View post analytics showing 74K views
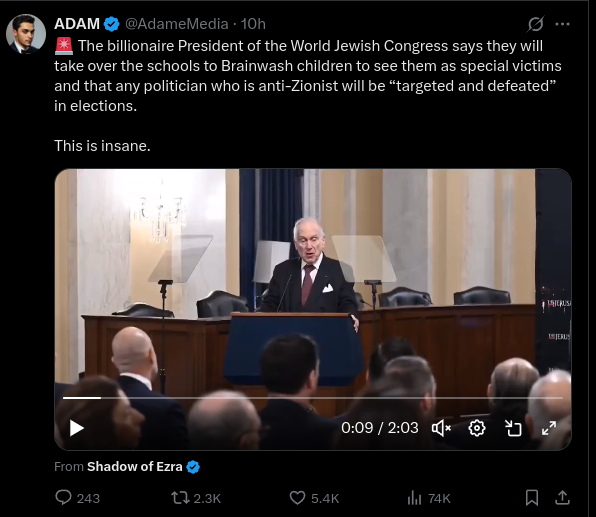The image size is (596, 517). pos(429,498)
